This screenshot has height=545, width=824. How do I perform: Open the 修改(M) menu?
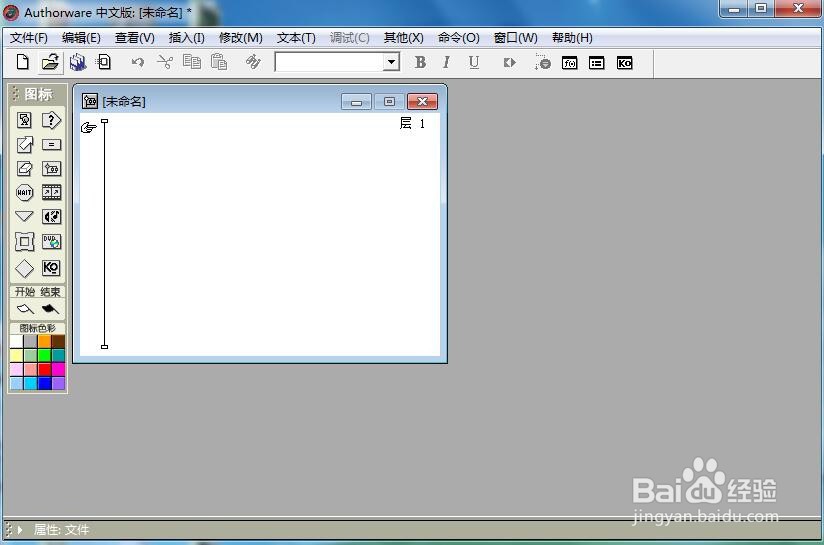241,38
